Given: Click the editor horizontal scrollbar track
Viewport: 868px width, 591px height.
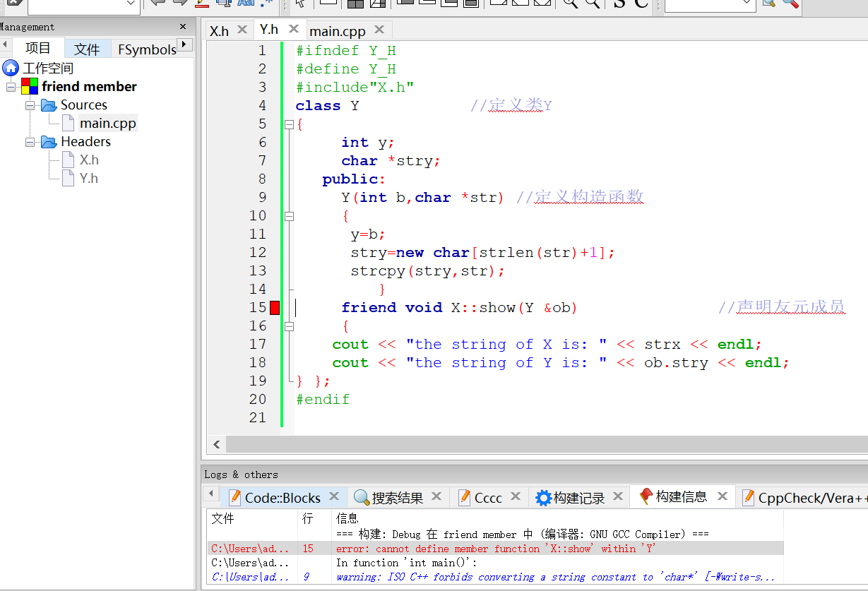Looking at the screenshot, I should (x=547, y=444).
